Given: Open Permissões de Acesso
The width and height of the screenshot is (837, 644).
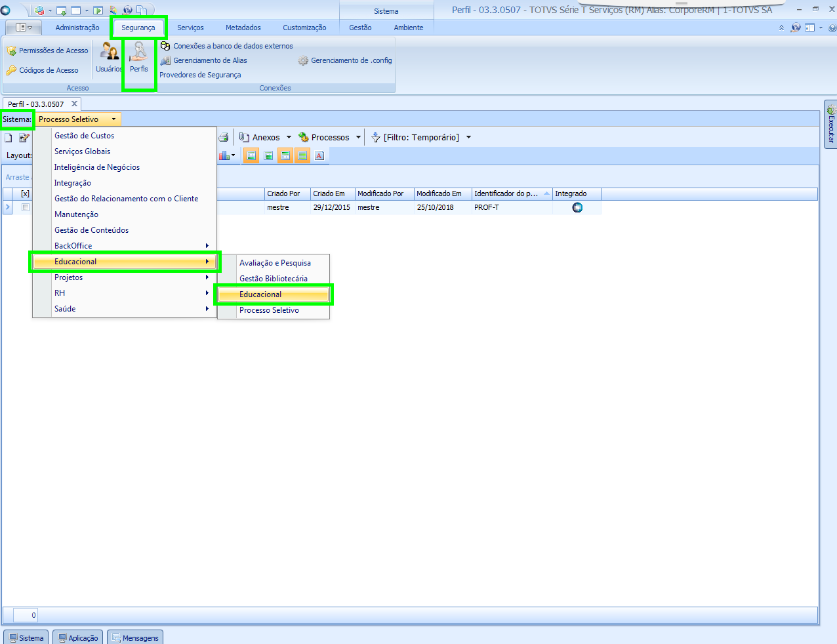Looking at the screenshot, I should point(47,50).
